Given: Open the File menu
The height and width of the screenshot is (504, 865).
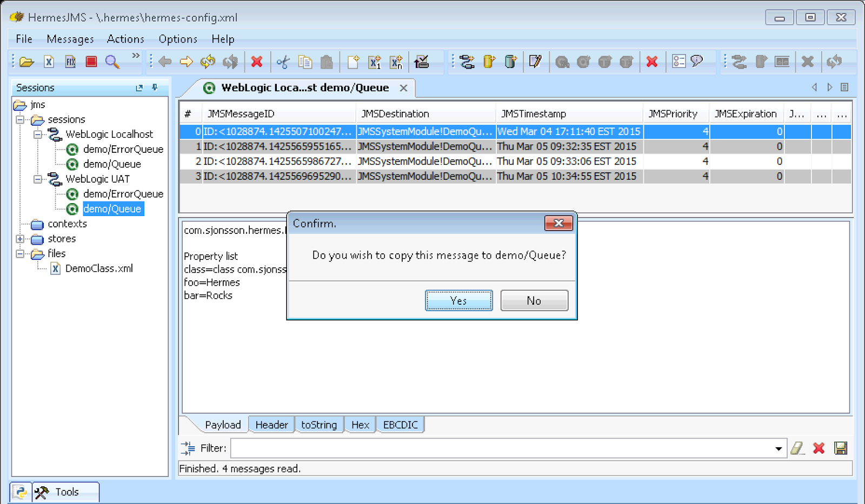Looking at the screenshot, I should (x=24, y=39).
